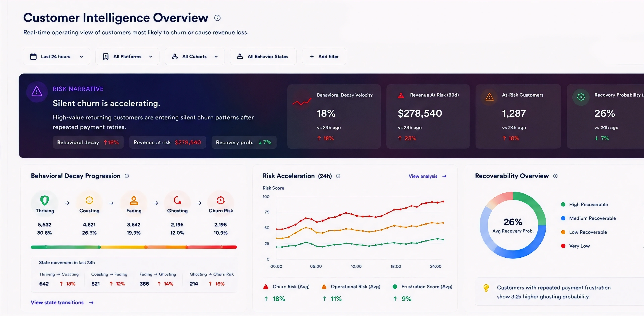Click the Risk Narrative warning triangle icon
The image size is (644, 316).
pos(37,92)
